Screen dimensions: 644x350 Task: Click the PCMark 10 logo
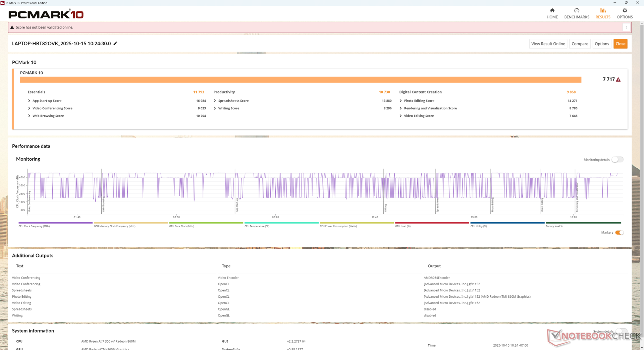pyautogui.click(x=46, y=14)
